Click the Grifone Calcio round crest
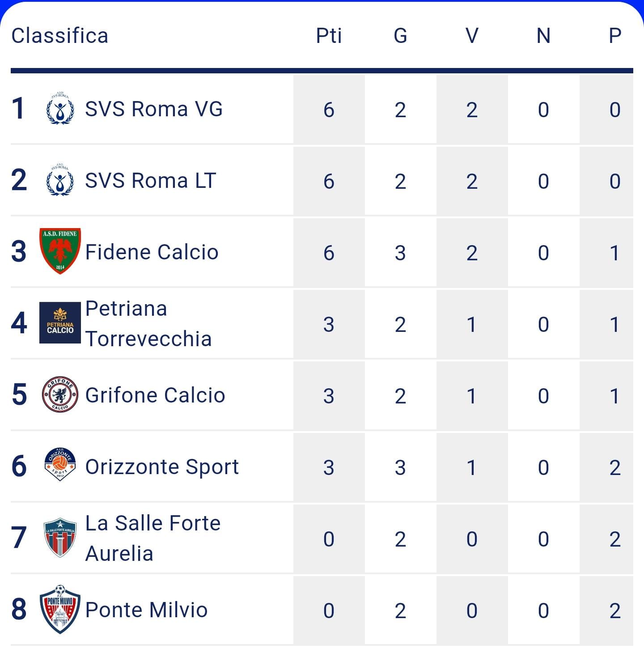The width and height of the screenshot is (644, 653). point(60,394)
